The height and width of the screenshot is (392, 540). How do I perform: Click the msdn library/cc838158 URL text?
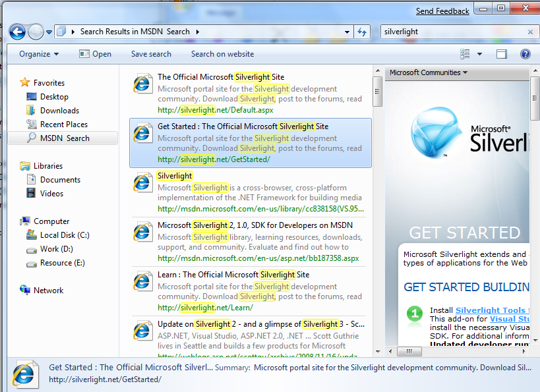point(260,209)
